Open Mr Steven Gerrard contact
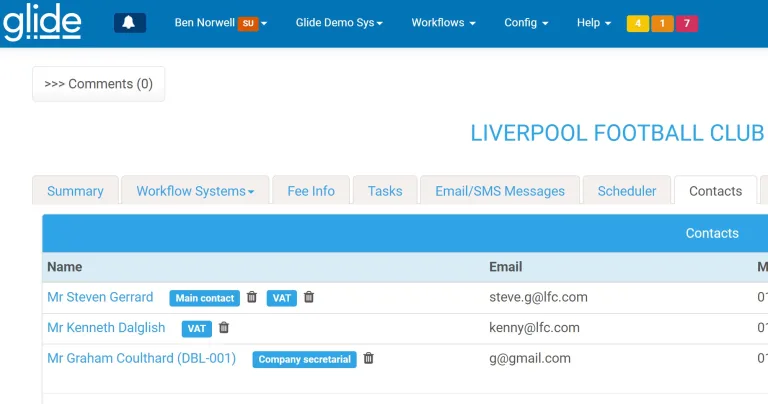Viewport: 768px width, 404px height. pos(100,297)
